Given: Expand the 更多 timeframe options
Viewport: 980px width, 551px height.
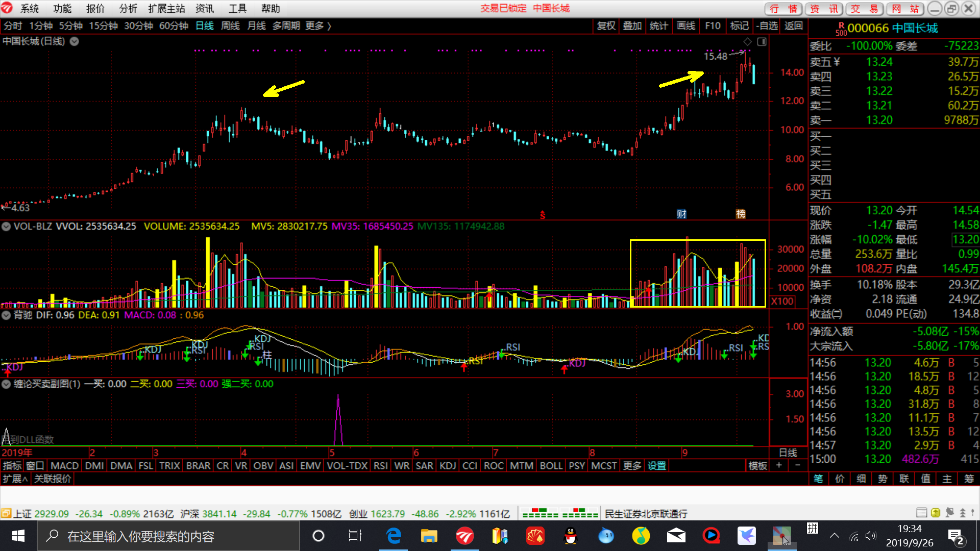Looking at the screenshot, I should 318,26.
